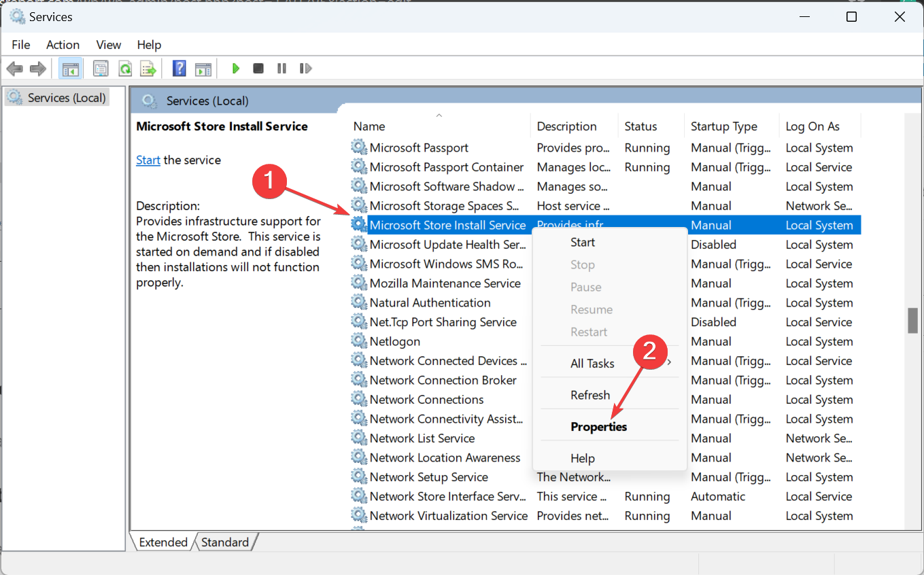Switch to the Standard tab
This screenshot has width=924, height=575.
click(225, 542)
